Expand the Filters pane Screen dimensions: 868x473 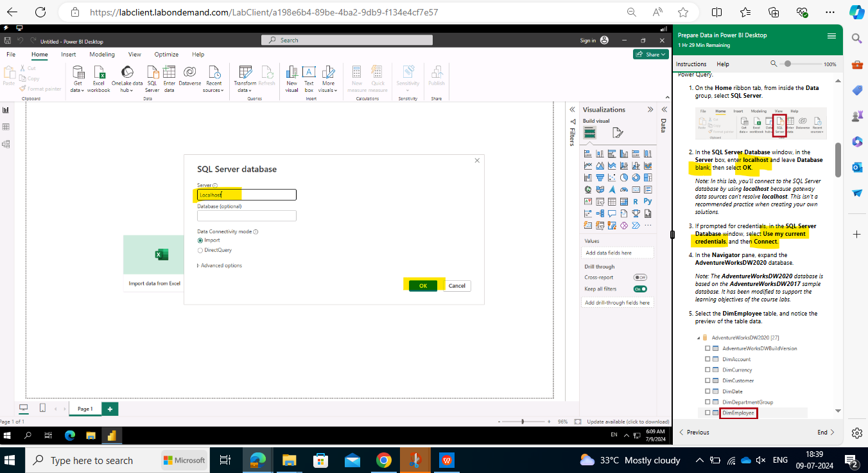(x=572, y=110)
